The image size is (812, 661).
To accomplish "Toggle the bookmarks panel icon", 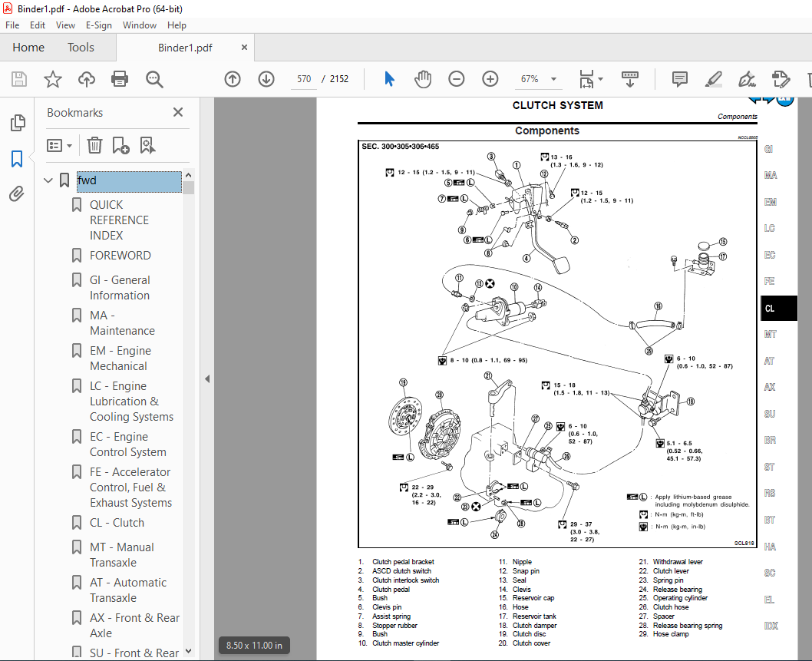I will click(x=17, y=158).
